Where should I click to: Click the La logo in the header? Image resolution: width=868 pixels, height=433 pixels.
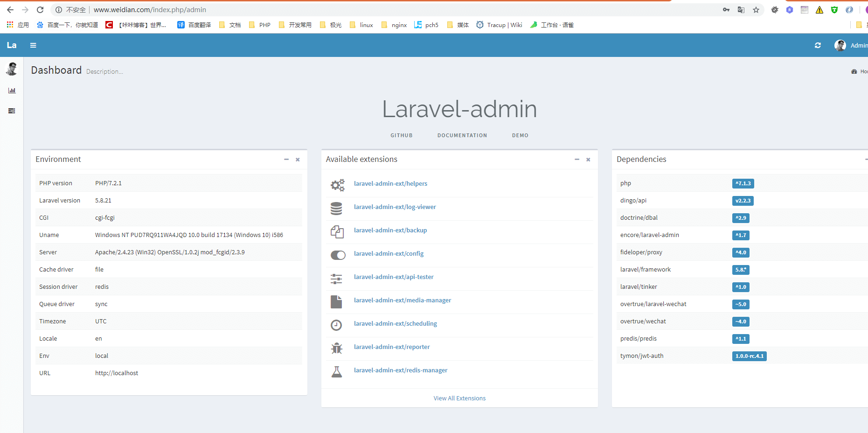pyautogui.click(x=12, y=45)
